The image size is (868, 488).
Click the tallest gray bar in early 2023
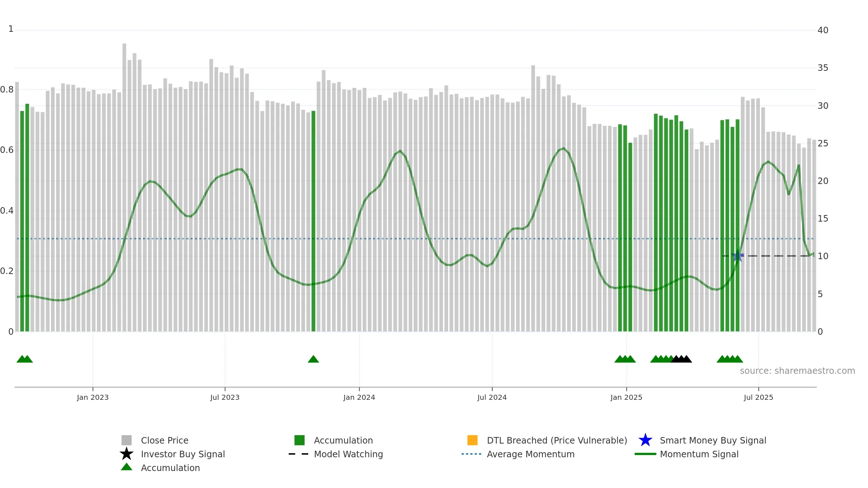click(x=124, y=188)
